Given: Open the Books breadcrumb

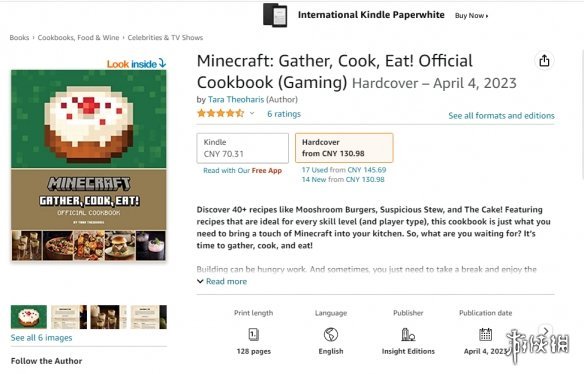Looking at the screenshot, I should [x=19, y=38].
